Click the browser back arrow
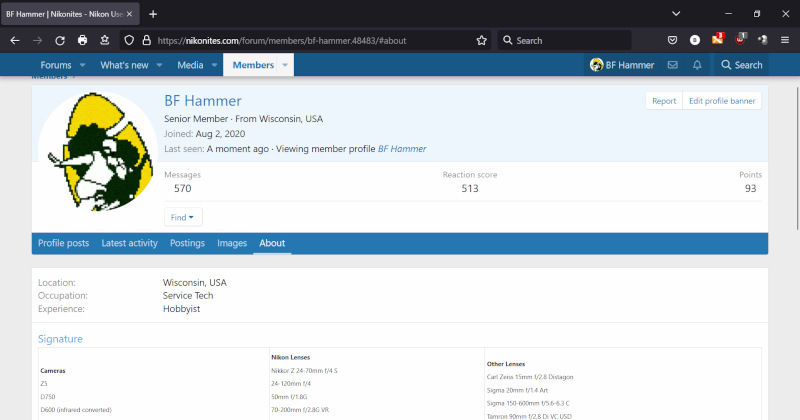 click(x=14, y=41)
